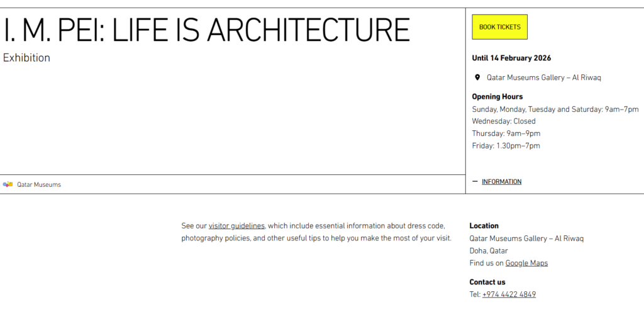Screen dimensions: 644x324
Task: Click the Thursday 9am–9pm hours line
Action: pyautogui.click(x=506, y=133)
